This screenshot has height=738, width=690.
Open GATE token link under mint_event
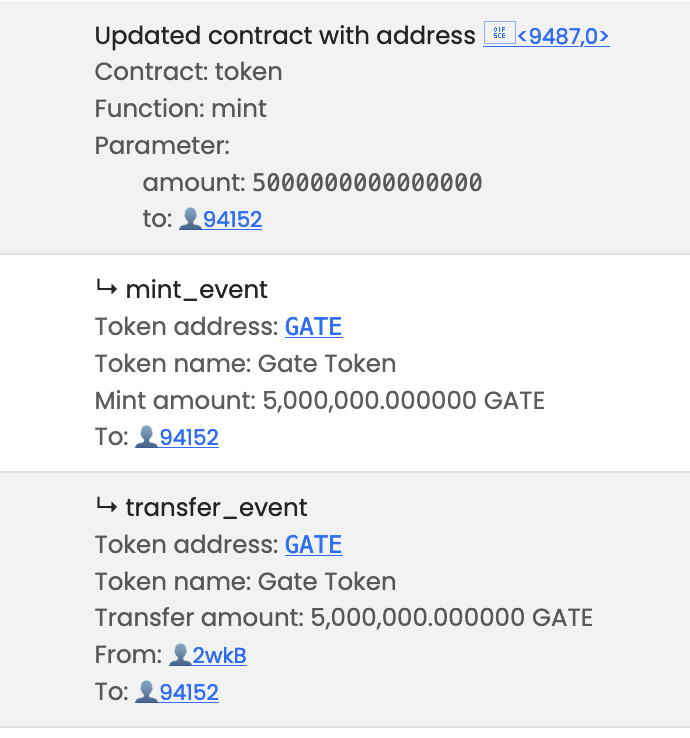[313, 327]
